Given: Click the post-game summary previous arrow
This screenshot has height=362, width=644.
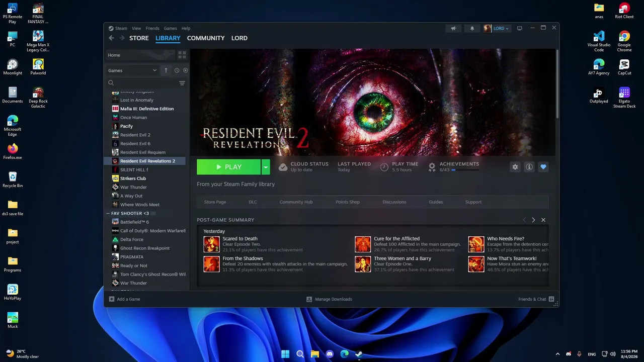Looking at the screenshot, I should coord(524,220).
